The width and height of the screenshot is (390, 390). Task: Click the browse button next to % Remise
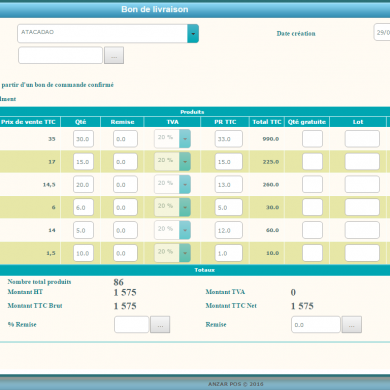[x=160, y=325]
